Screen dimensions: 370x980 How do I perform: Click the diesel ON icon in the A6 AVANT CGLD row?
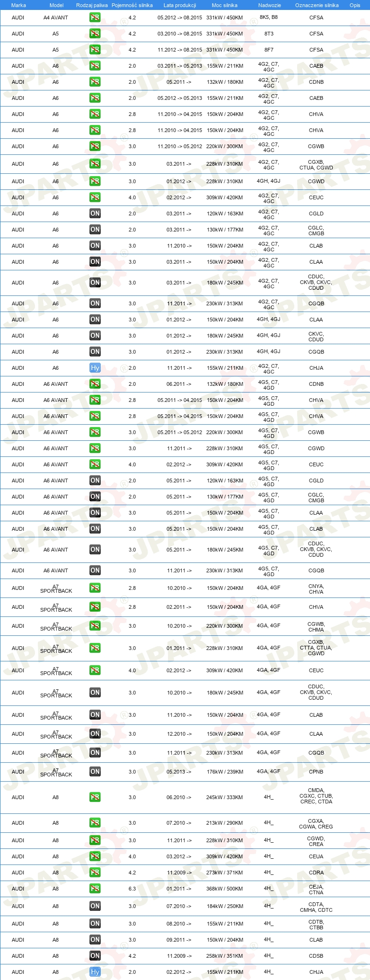pos(95,481)
